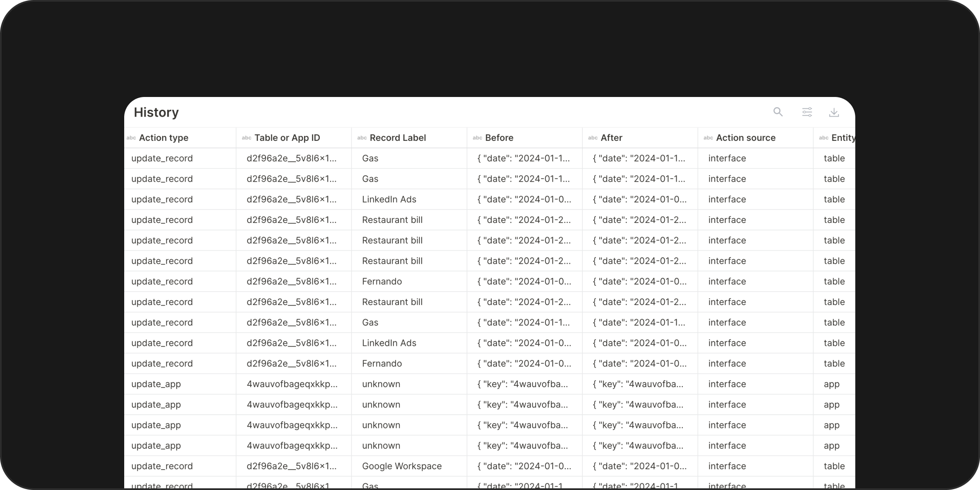Click the filter settings icon
This screenshot has width=980, height=490.
(806, 112)
